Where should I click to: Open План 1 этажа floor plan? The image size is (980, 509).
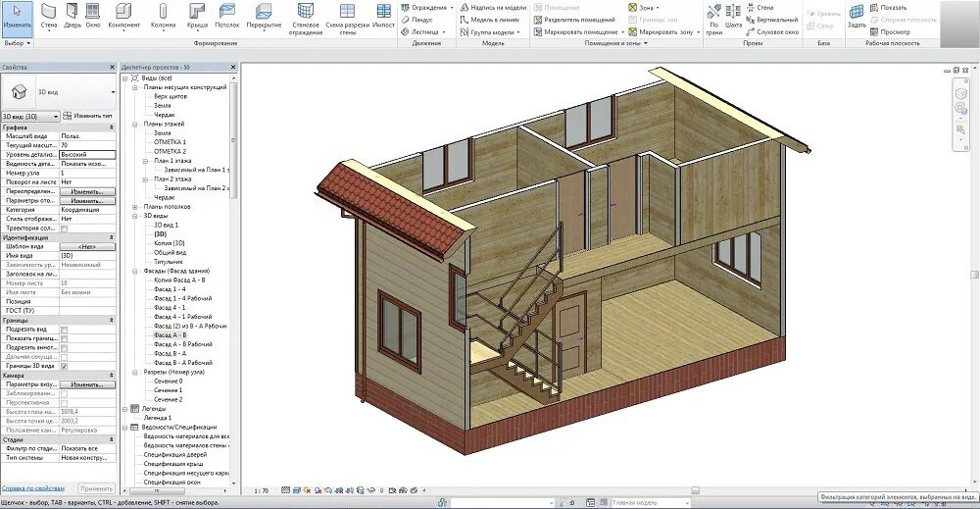172,161
